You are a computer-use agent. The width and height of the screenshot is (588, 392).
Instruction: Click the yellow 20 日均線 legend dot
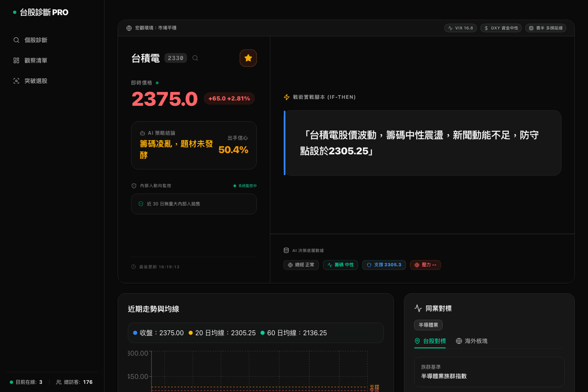tap(191, 333)
